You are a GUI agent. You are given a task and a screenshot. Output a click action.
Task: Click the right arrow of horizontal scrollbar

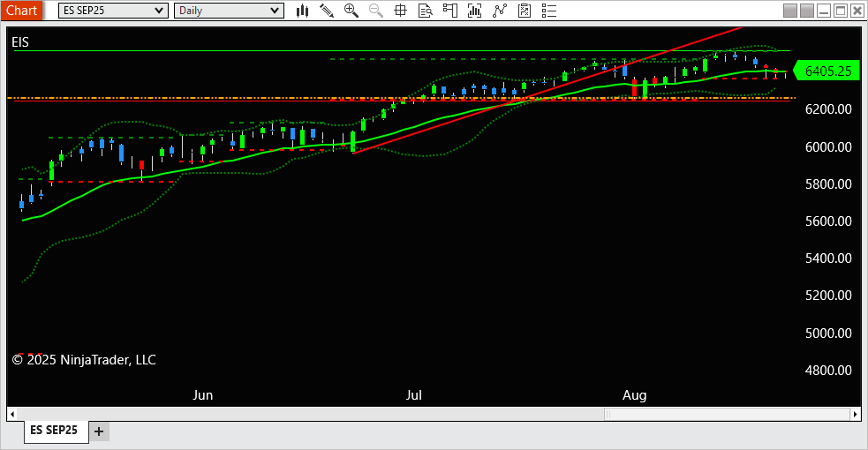pyautogui.click(x=856, y=414)
